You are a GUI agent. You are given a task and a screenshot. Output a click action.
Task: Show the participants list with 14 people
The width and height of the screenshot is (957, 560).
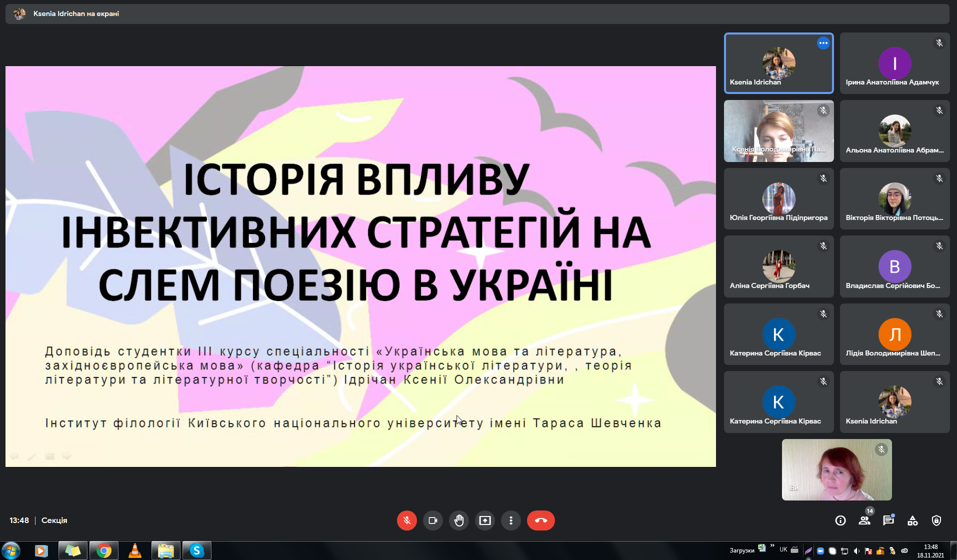tap(864, 520)
